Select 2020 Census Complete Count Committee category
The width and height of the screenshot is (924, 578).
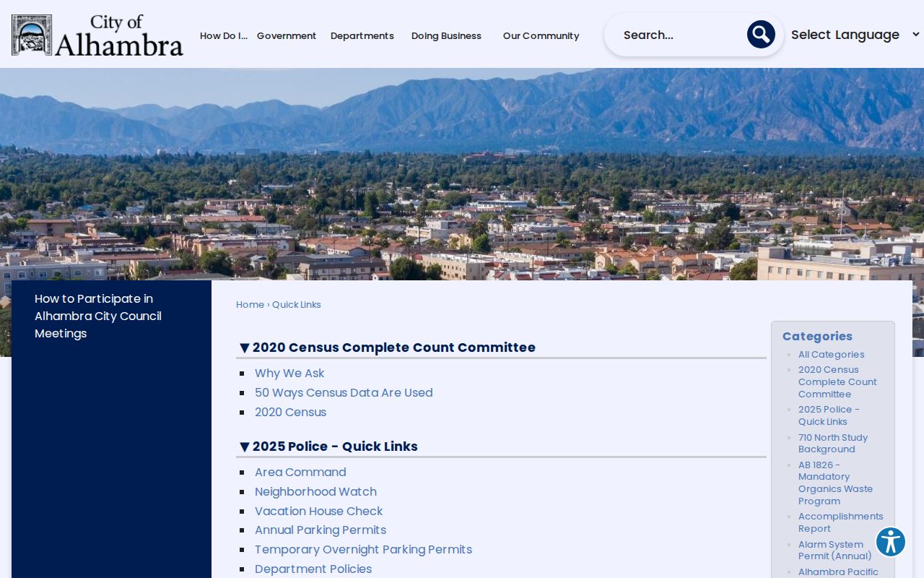click(x=837, y=382)
